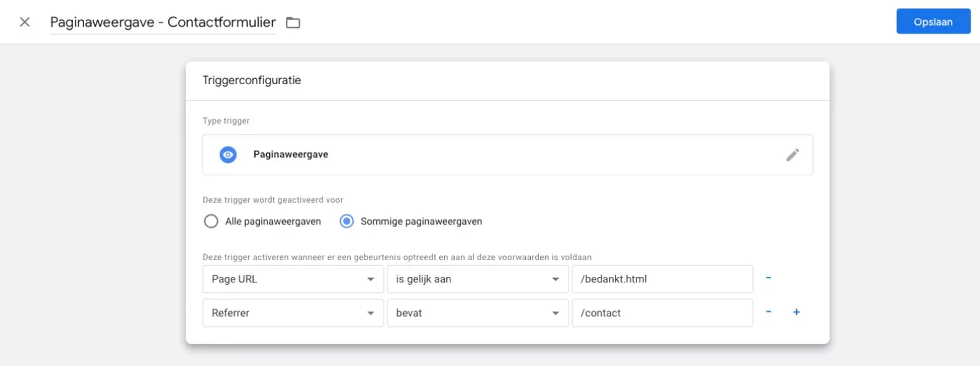Click the 'Triggerconfiguratie' panel heading
This screenshot has height=366, width=980.
252,81
